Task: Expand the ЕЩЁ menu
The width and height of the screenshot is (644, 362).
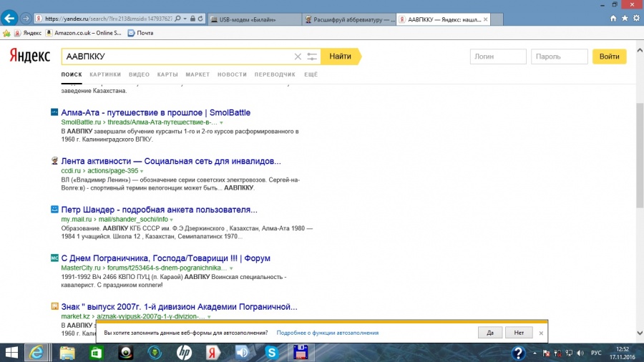Action: coord(311,74)
